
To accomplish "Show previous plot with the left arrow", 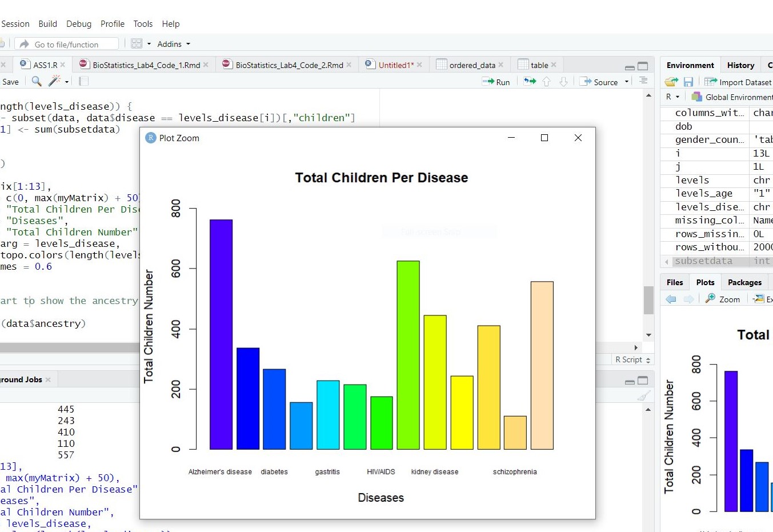I will tap(671, 299).
